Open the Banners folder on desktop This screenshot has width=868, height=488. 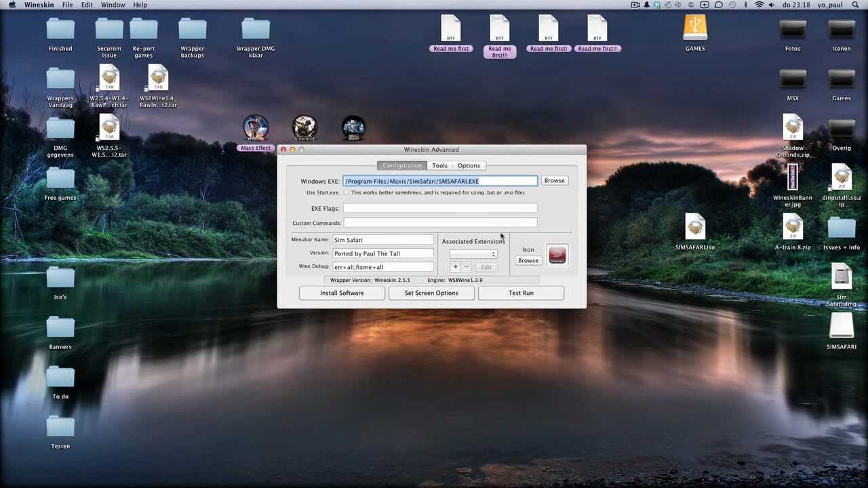[x=60, y=327]
